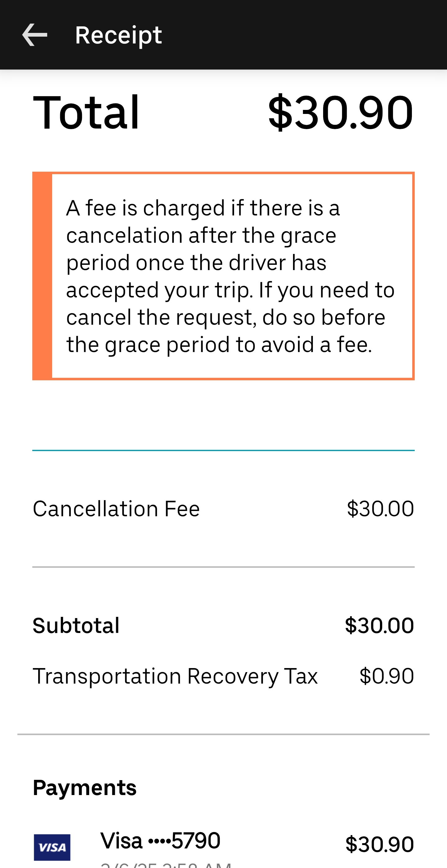Tap the Visa card logo

[52, 847]
